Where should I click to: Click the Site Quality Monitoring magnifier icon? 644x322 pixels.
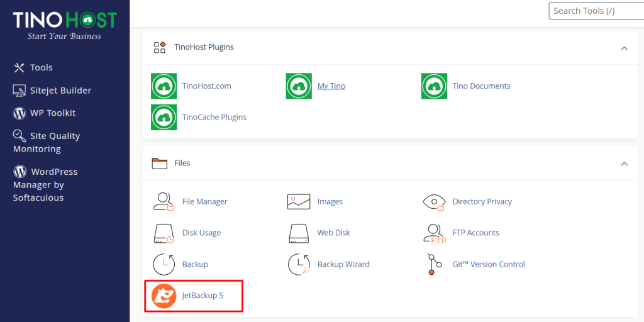point(19,136)
